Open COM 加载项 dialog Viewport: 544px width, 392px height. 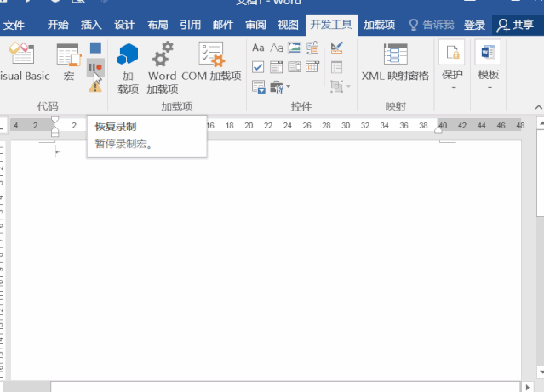tap(211, 62)
